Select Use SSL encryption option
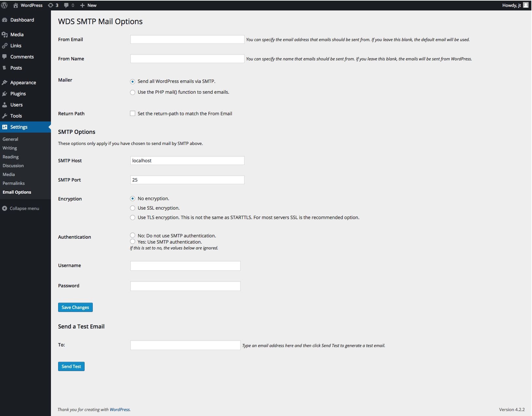This screenshot has height=416, width=532. 133,208
